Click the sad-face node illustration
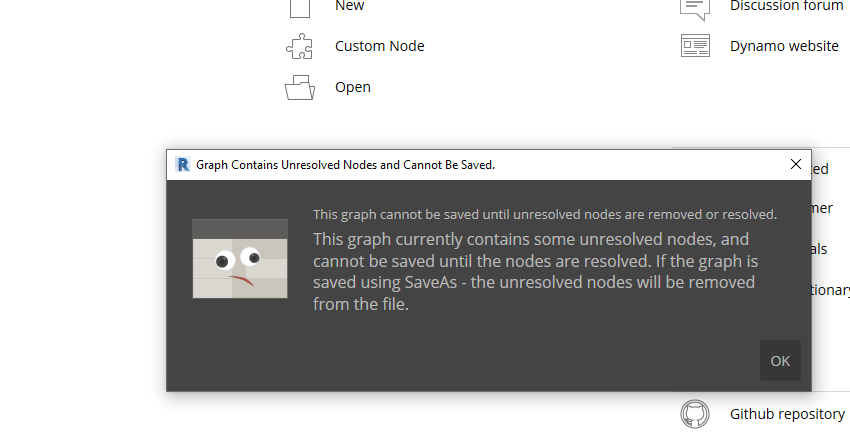 click(240, 258)
